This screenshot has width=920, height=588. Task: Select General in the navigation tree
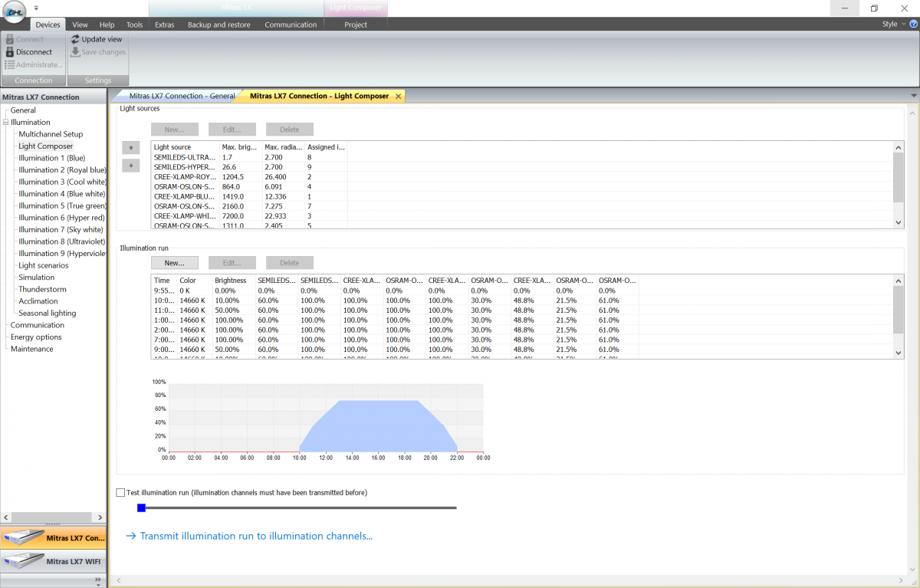point(23,110)
